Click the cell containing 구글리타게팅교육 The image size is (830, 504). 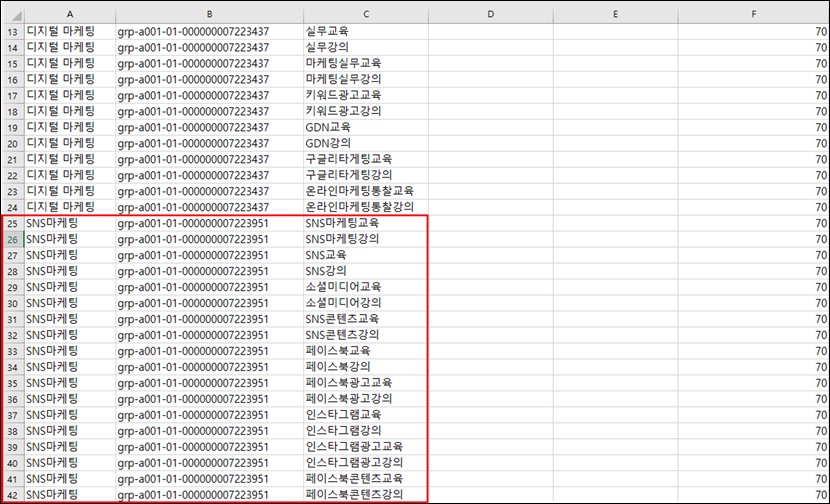(366, 159)
